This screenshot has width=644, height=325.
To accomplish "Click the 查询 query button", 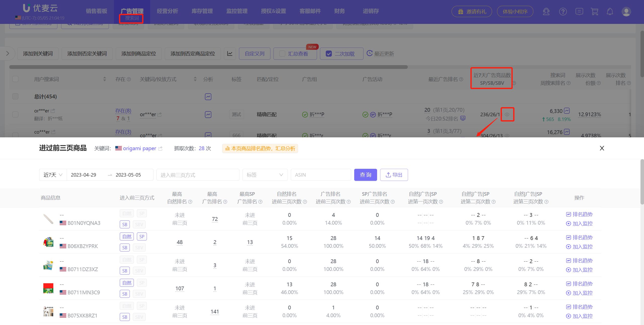I will pyautogui.click(x=366, y=175).
